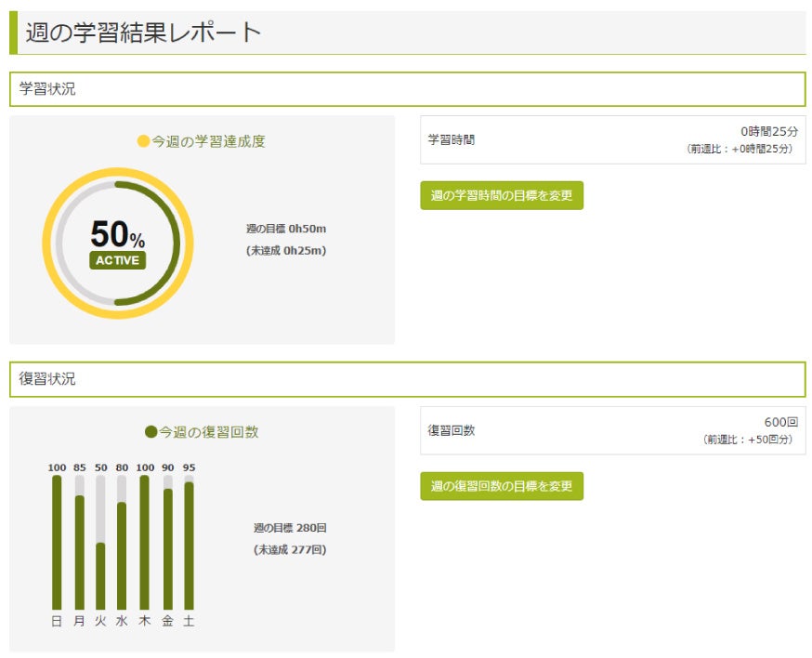Select the Saturday (土) bar showing 95
The image size is (812, 658).
coord(189,543)
